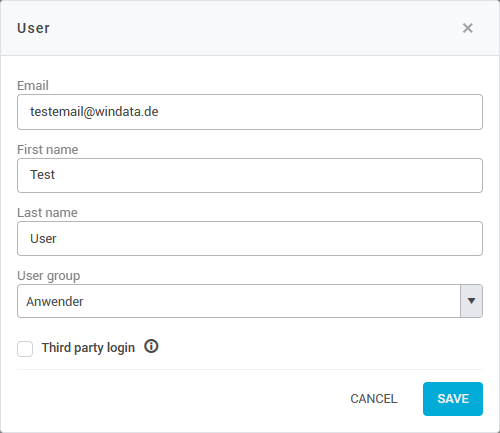Click the Third party login label text
Image resolution: width=500 pixels, height=433 pixels.
pos(88,348)
